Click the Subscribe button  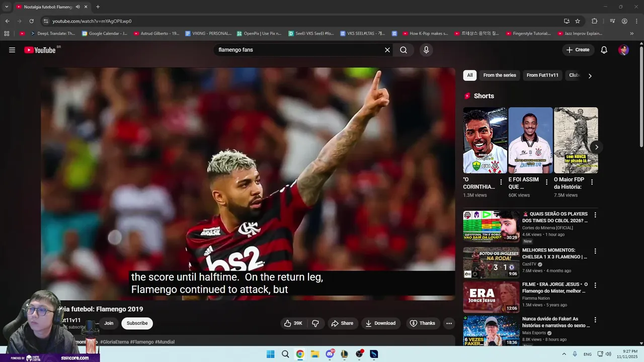(137, 323)
